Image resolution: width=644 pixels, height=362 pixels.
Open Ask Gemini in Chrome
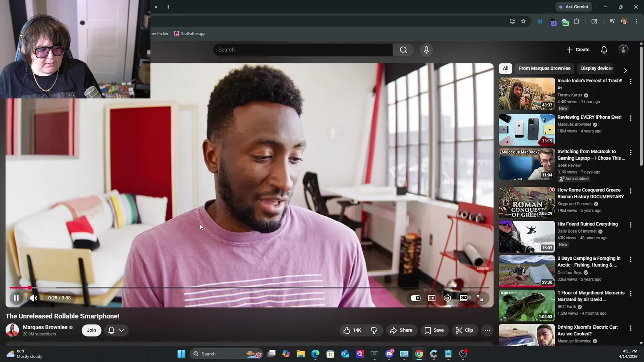(x=573, y=7)
